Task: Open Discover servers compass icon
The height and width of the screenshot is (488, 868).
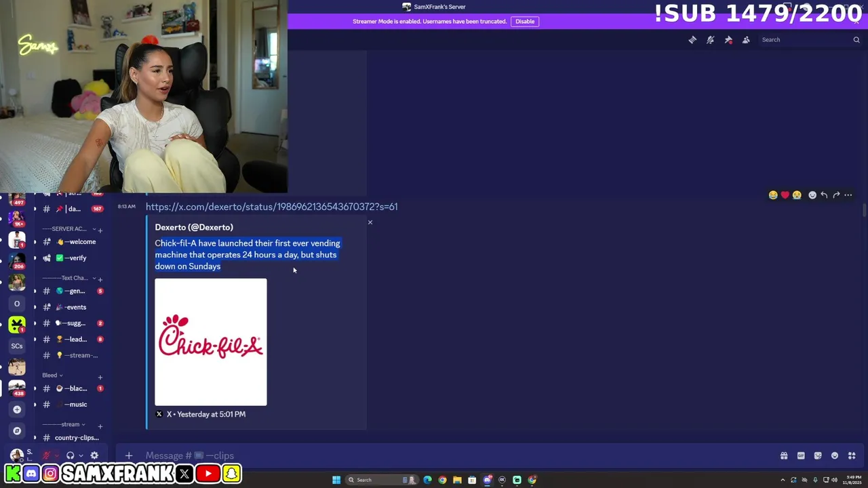Action: (x=17, y=431)
